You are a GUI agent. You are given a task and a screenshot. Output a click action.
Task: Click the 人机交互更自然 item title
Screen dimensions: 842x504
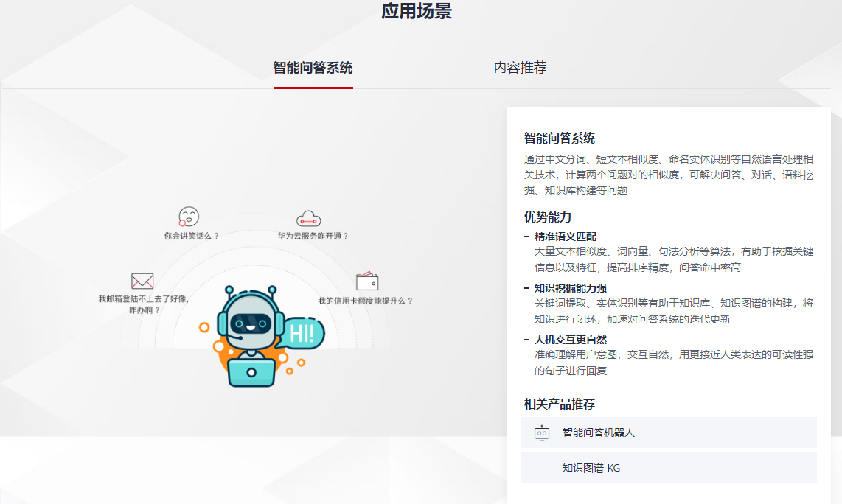[x=570, y=340]
